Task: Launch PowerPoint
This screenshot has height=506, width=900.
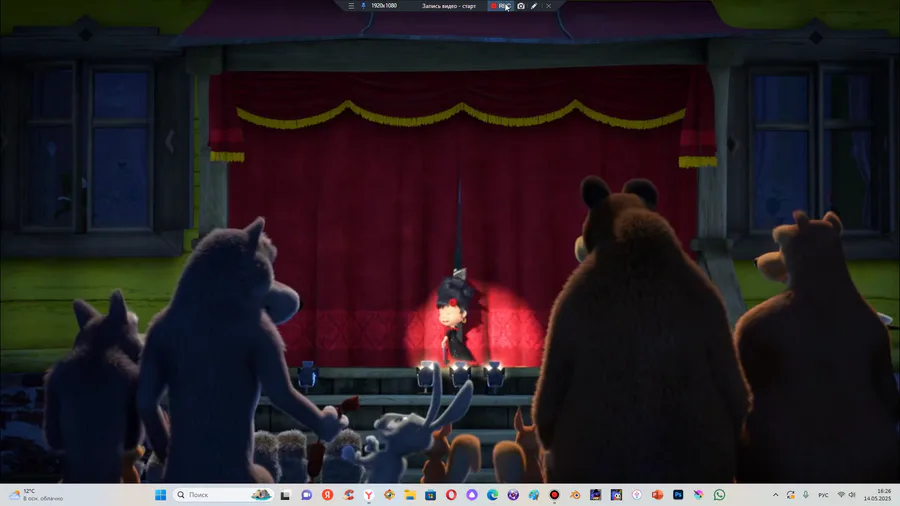Action: (x=657, y=495)
